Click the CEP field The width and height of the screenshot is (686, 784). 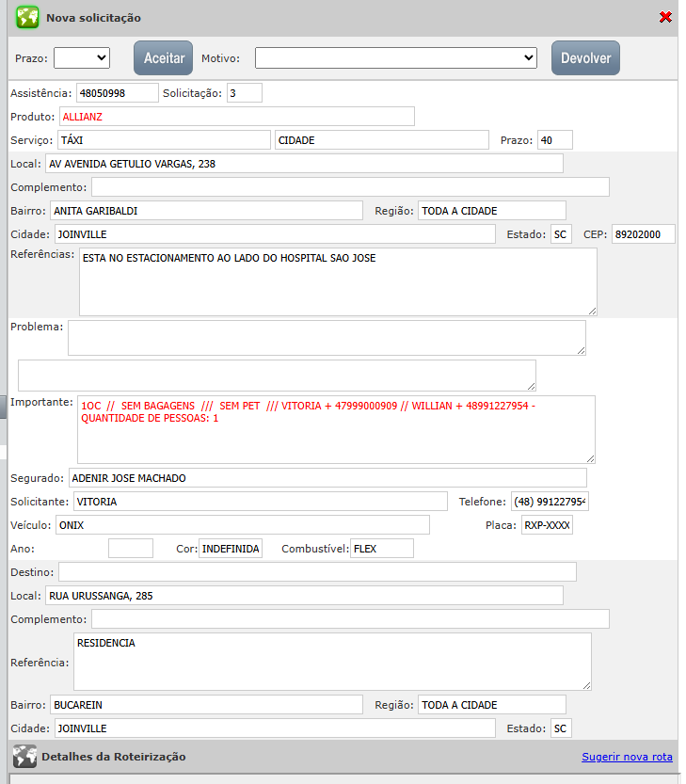[643, 234]
